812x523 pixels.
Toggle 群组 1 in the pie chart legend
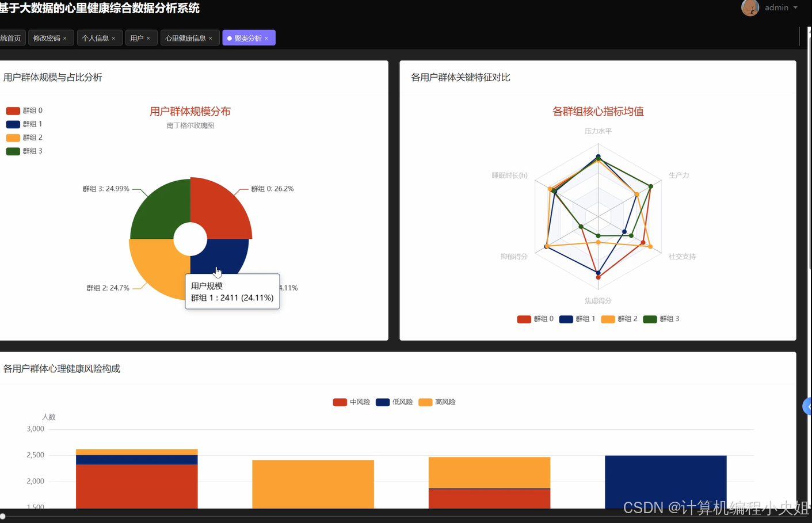[24, 124]
